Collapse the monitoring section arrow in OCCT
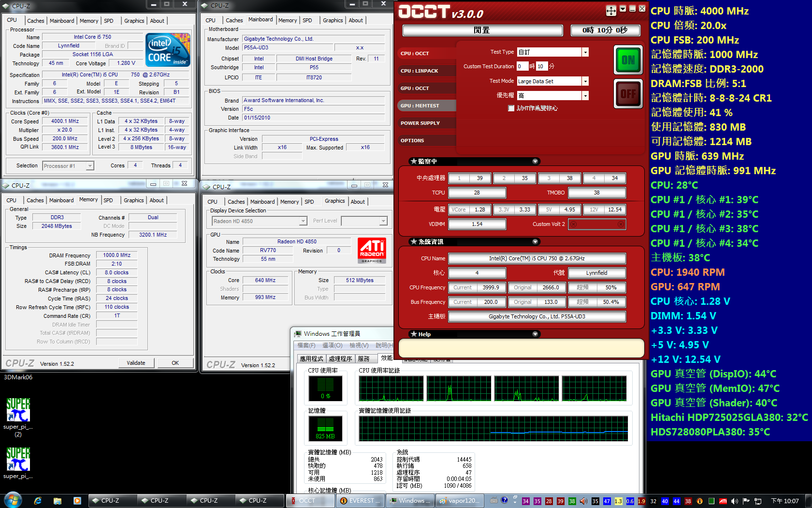This screenshot has height=508, width=812. point(535,161)
